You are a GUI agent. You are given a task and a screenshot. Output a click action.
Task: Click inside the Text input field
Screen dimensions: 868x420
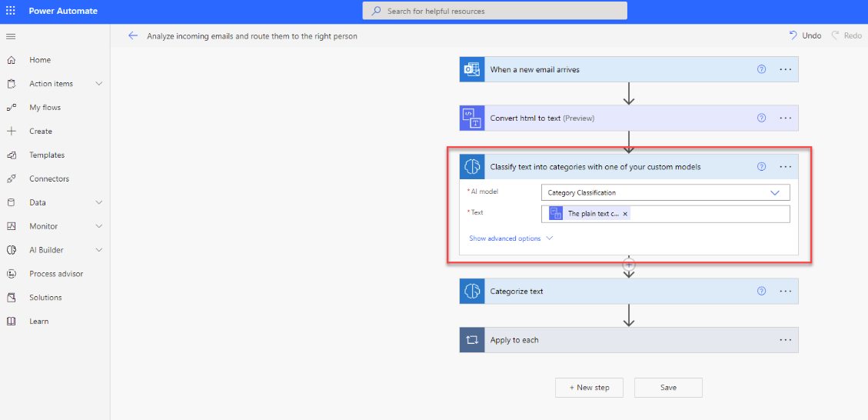tap(665, 214)
